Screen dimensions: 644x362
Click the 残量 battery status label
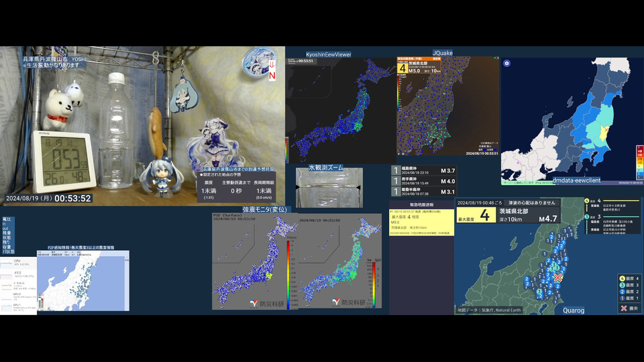coord(7,233)
